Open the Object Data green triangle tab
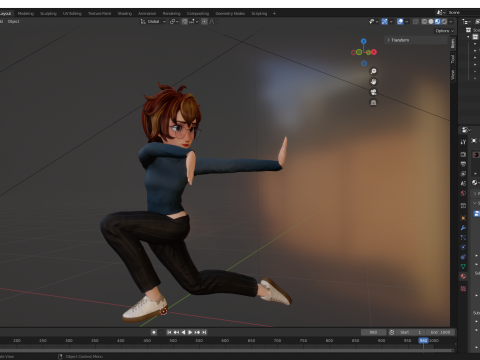This screenshot has height=360, width=480. pyautogui.click(x=463, y=266)
